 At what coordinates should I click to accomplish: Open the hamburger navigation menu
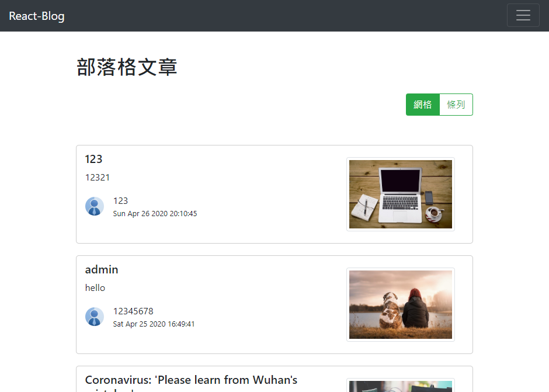[523, 15]
